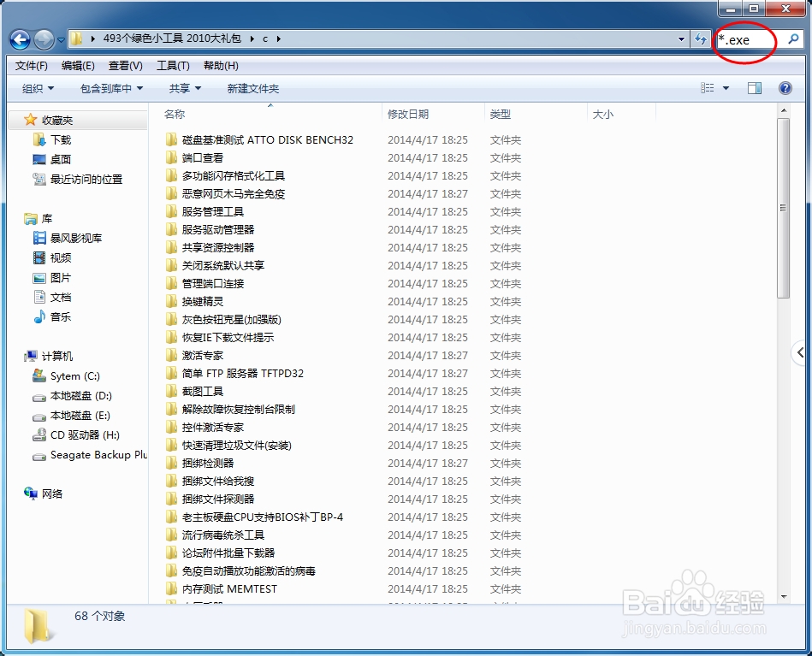
Task: Select 桌面 in favorites
Action: [61, 159]
